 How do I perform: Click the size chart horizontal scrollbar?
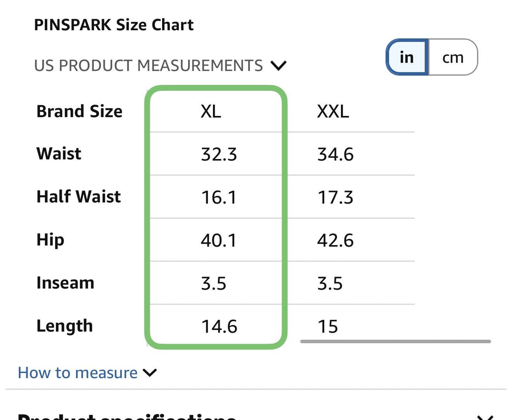tap(396, 341)
